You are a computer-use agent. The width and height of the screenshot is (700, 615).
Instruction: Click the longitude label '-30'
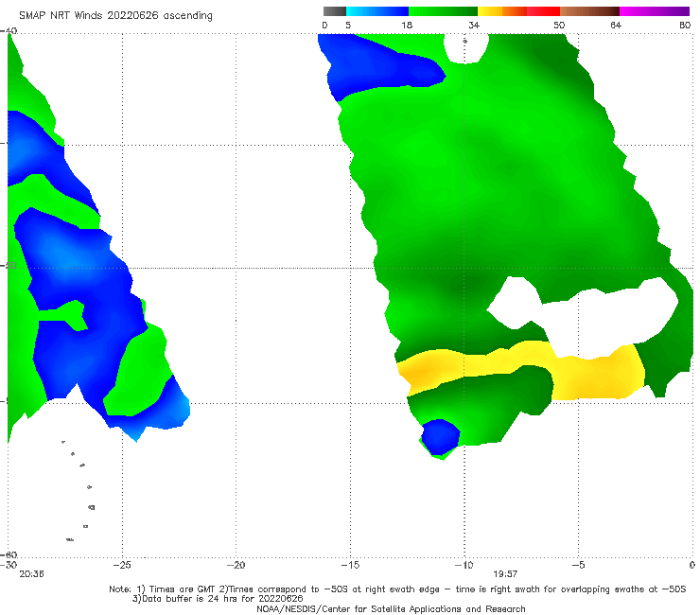9,565
